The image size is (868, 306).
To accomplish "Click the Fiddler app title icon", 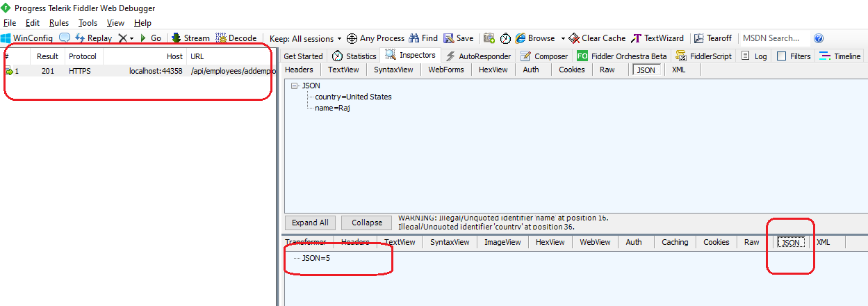I will [7, 8].
